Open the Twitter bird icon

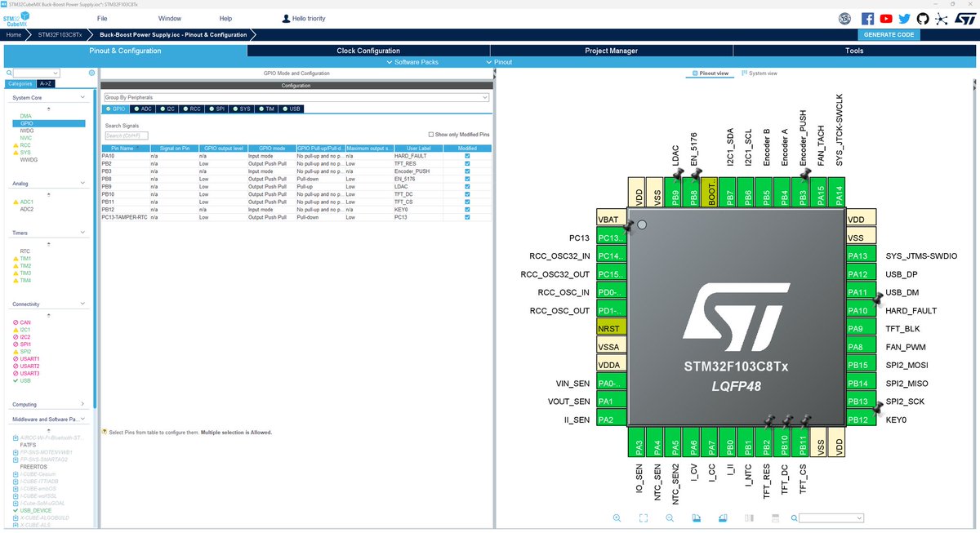click(x=904, y=18)
